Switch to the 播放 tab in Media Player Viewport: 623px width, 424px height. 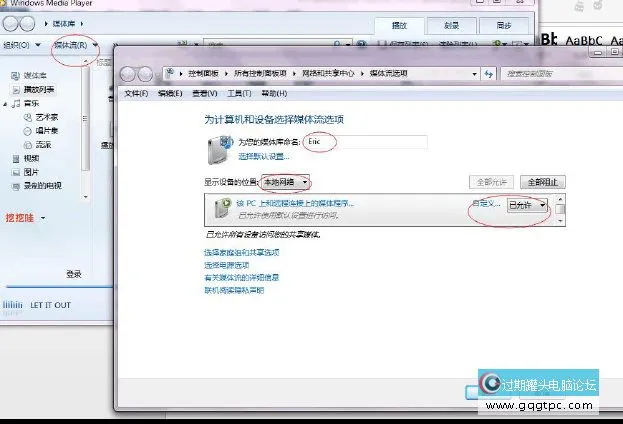click(x=399, y=25)
